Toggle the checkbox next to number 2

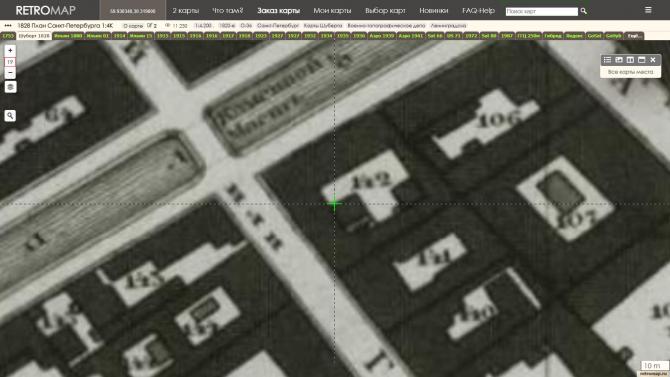[149, 26]
